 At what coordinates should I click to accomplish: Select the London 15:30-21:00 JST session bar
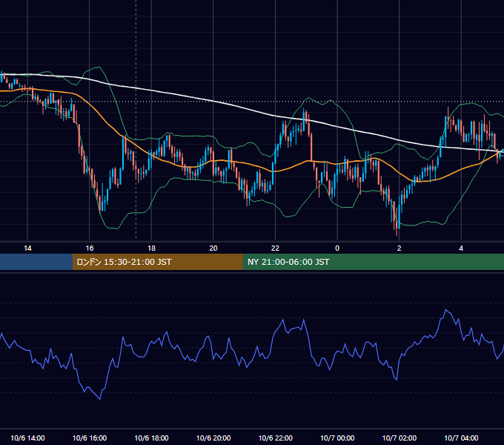[x=157, y=262]
